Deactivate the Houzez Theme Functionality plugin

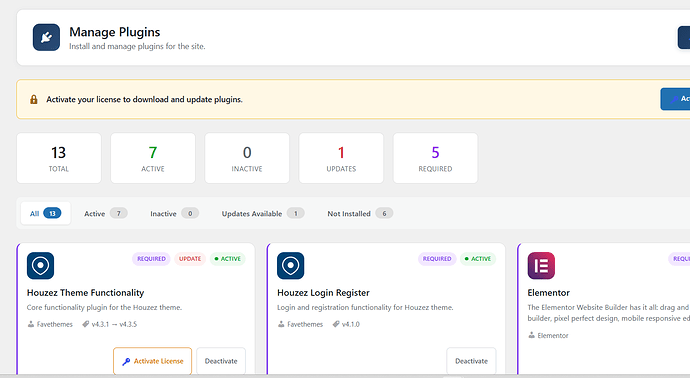(x=221, y=361)
